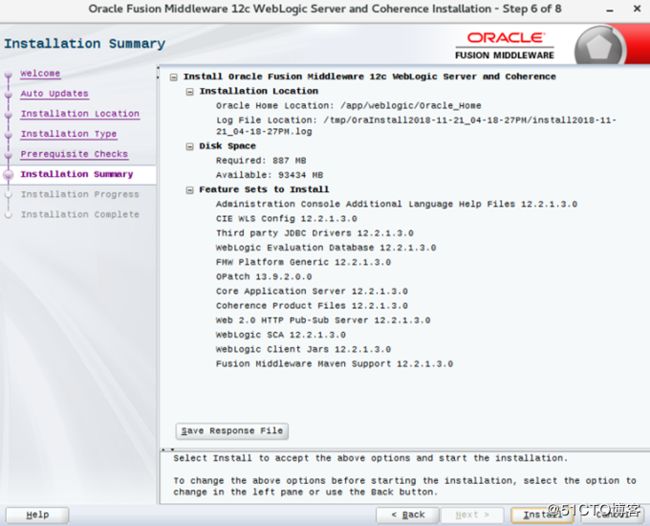Image resolution: width=650 pixels, height=526 pixels.
Task: Return to Installation Location step
Action: pyautogui.click(x=80, y=114)
